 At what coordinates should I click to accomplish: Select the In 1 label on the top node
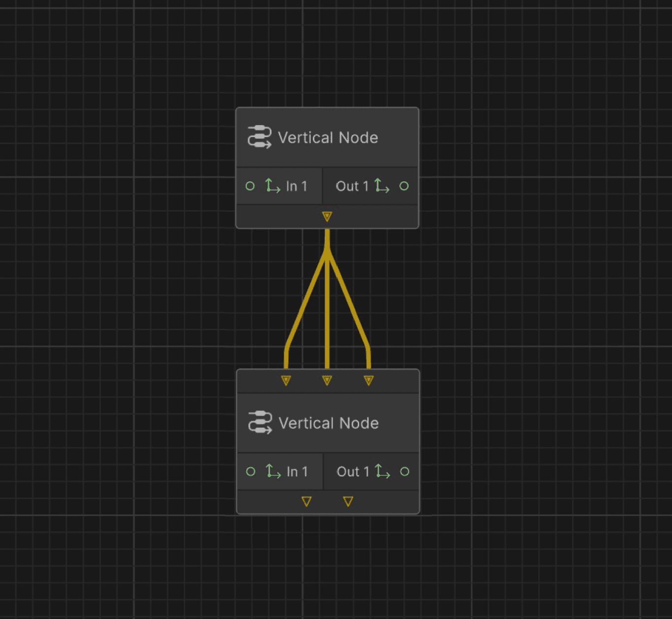297,186
